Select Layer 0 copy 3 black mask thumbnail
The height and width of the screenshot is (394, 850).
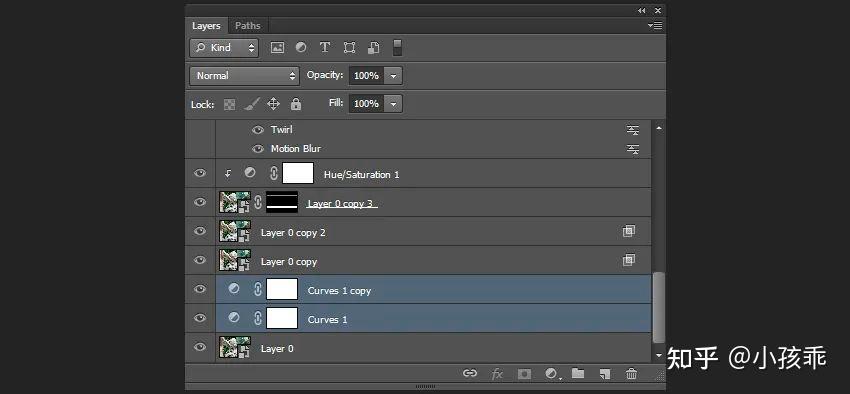(x=282, y=202)
